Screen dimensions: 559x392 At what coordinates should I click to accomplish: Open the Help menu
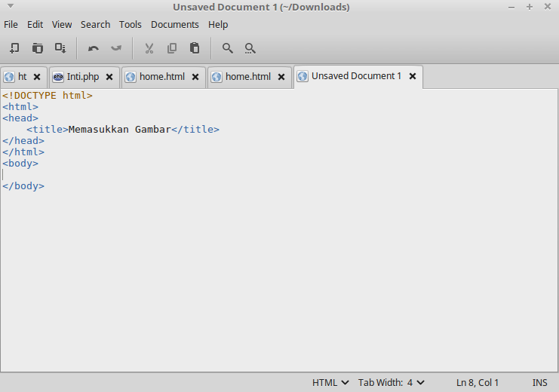pos(218,25)
